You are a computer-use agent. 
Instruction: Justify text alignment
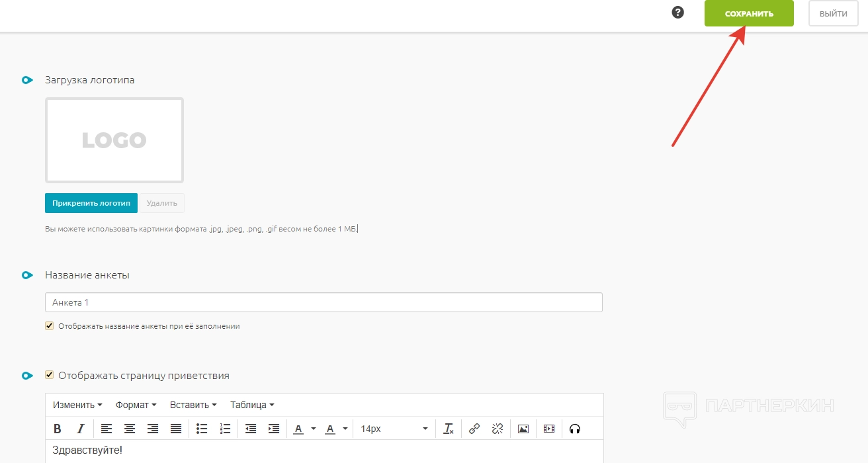tap(176, 429)
